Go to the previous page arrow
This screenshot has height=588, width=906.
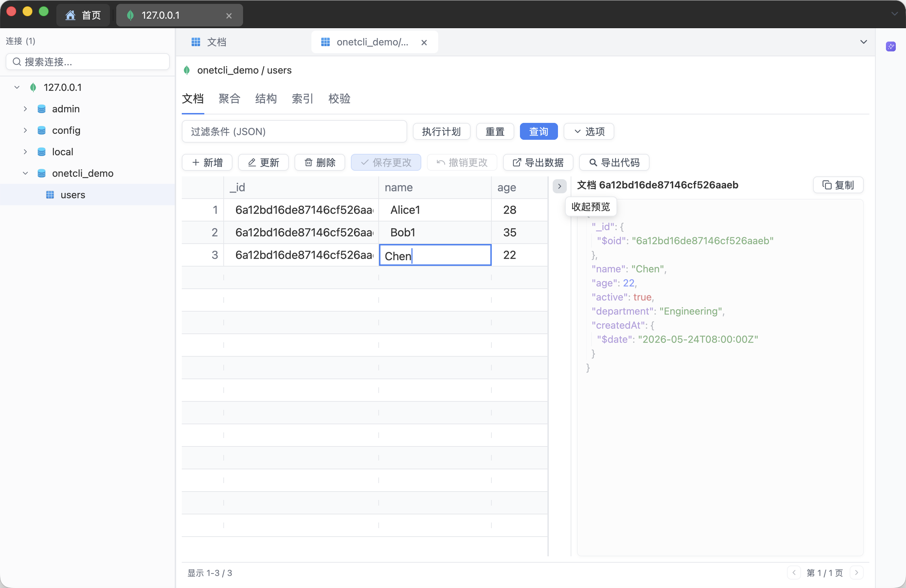(x=794, y=573)
